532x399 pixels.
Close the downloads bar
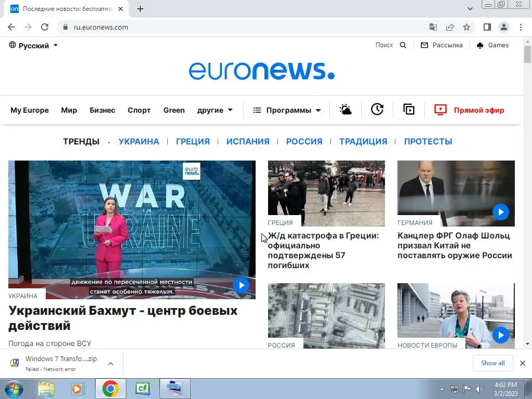[523, 363]
